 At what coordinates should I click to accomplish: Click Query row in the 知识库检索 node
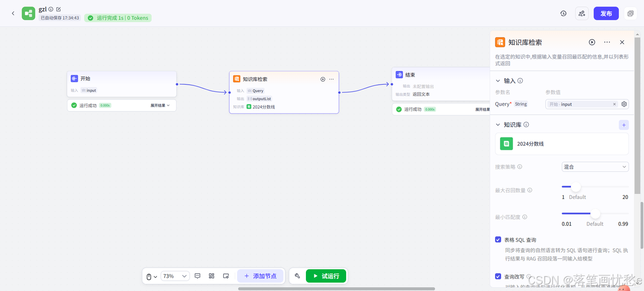(258, 91)
